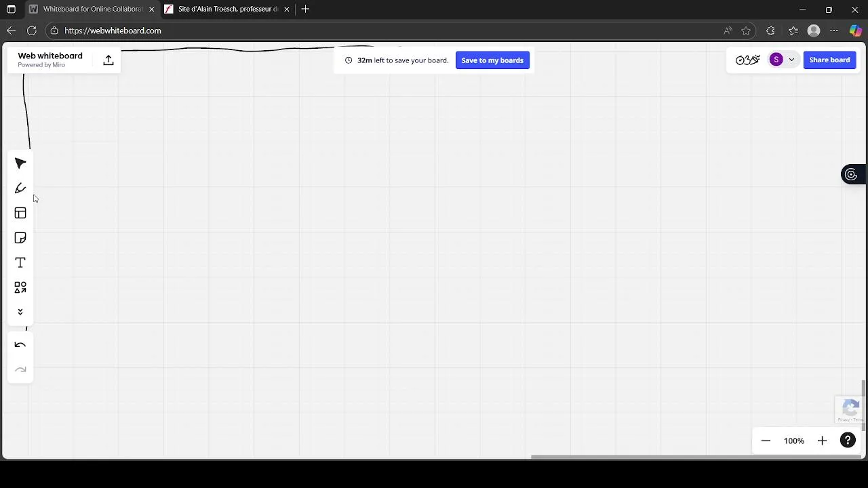Close the Whiteboard browser tab
Viewport: 868px width, 488px height.
(152, 9)
